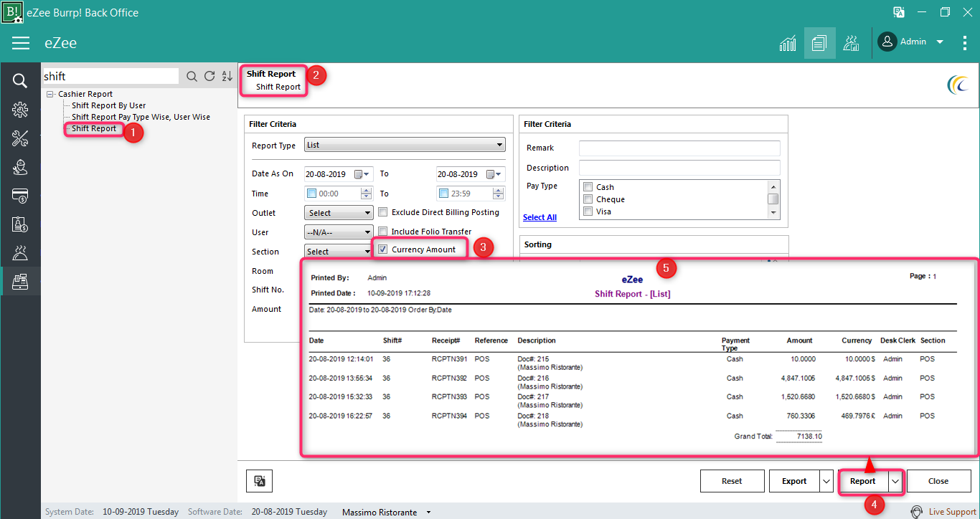Click the translate icon in title bar

tap(898, 12)
